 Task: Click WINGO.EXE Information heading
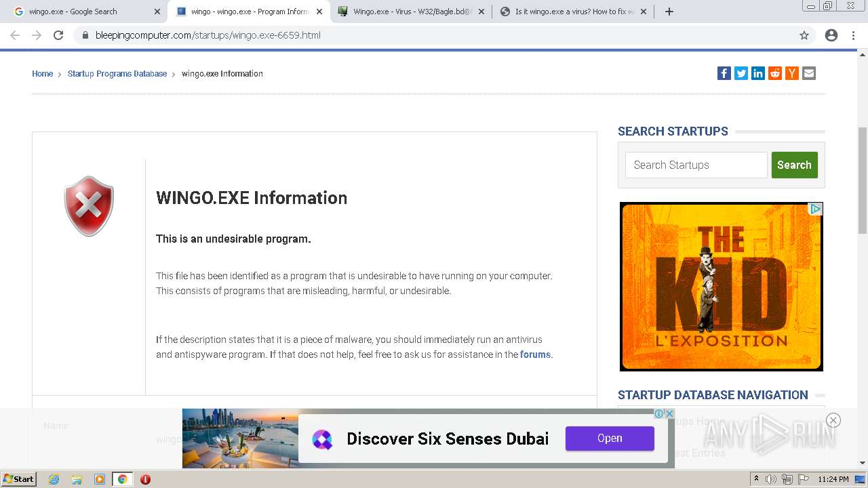(252, 198)
